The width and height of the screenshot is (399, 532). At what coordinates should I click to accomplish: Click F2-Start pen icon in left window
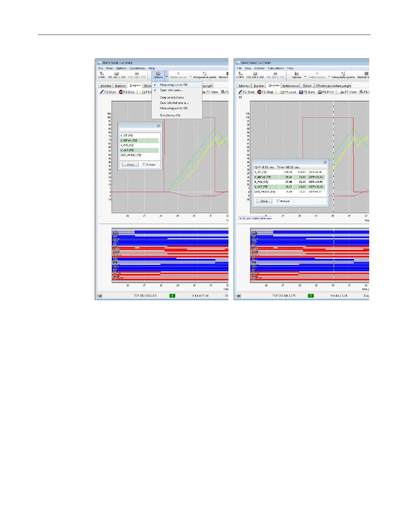[102, 92]
